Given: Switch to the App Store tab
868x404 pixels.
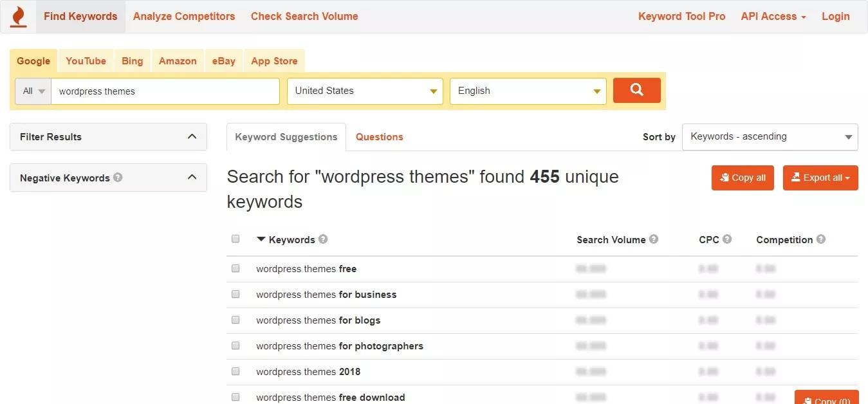Looking at the screenshot, I should coord(274,61).
